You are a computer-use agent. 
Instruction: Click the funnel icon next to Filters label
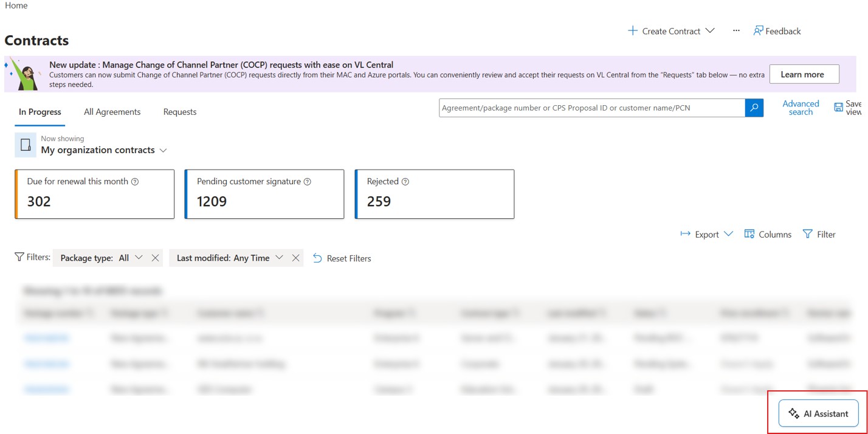[x=19, y=257]
